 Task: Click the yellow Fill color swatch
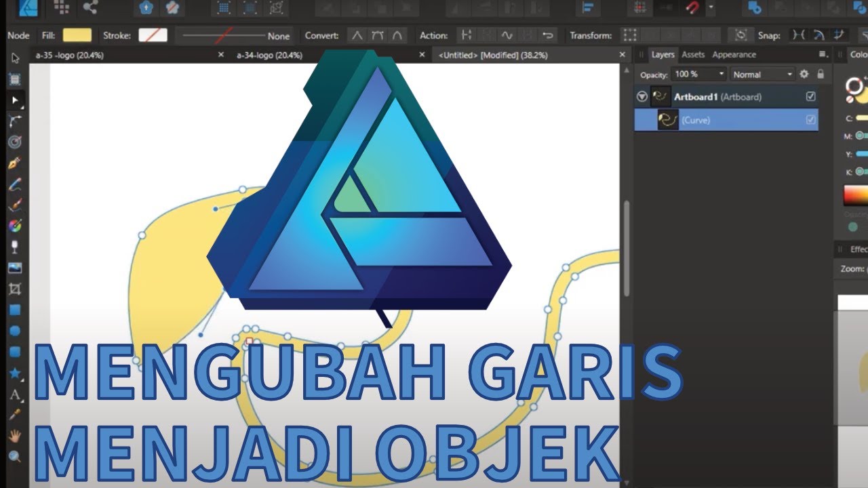coord(77,35)
